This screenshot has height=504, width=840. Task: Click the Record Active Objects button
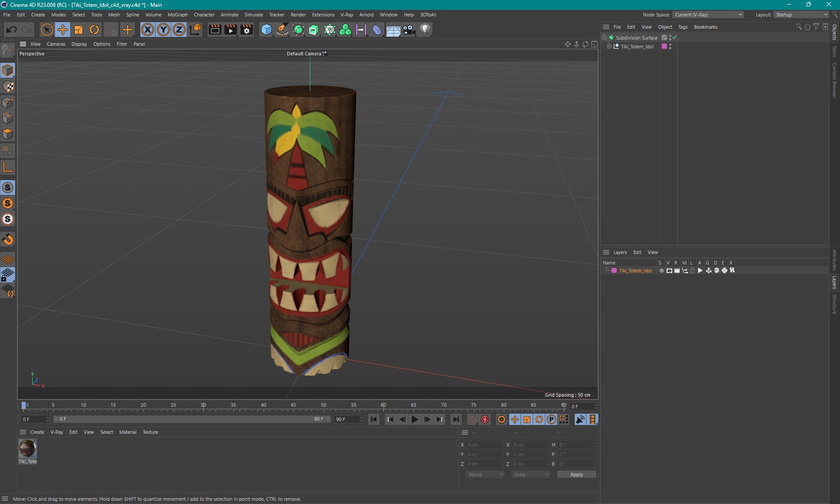(x=473, y=420)
